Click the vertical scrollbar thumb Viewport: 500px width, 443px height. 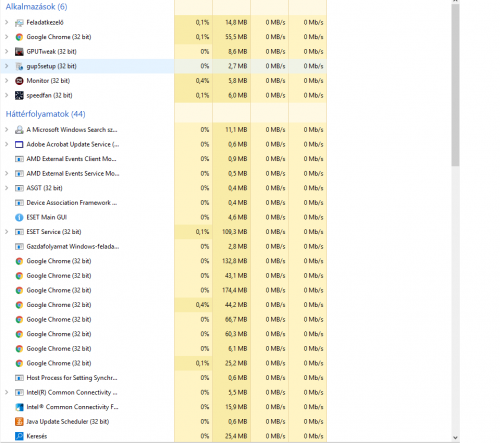tap(455, 85)
